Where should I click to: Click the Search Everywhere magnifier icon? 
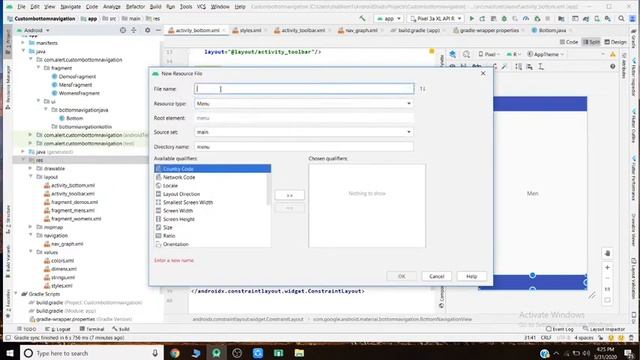[x=621, y=19]
